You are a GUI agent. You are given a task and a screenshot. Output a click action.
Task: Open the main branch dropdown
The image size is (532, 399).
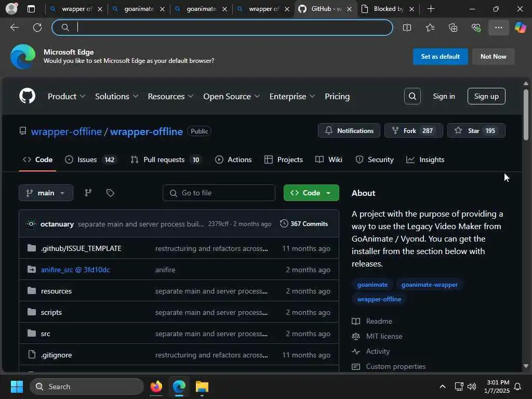[x=46, y=193]
